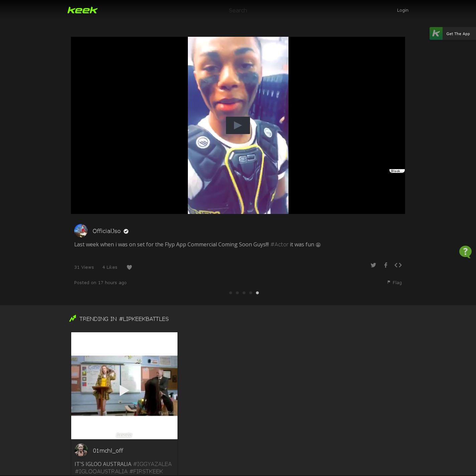Click the green K app icon
This screenshot has width=476, height=476.
pyautogui.click(x=436, y=33)
